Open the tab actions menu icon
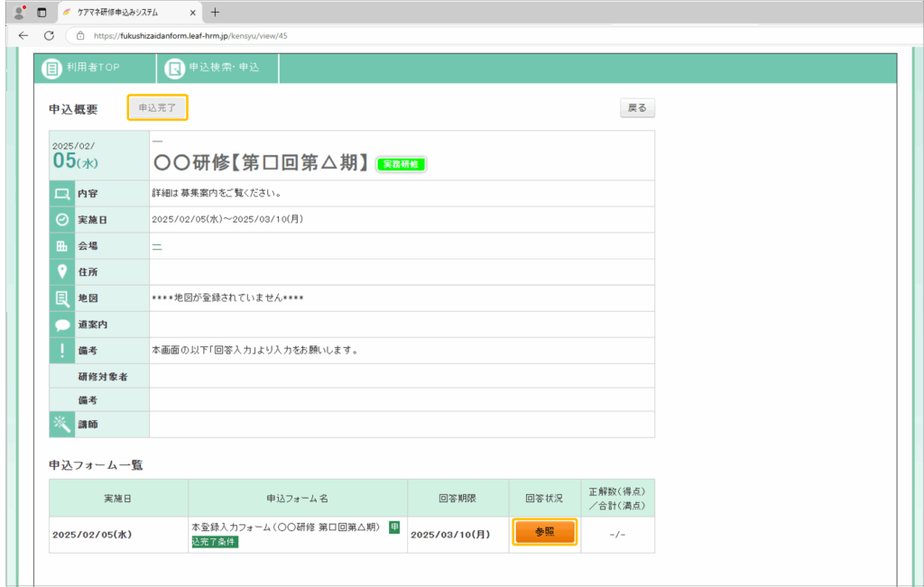 [42, 13]
